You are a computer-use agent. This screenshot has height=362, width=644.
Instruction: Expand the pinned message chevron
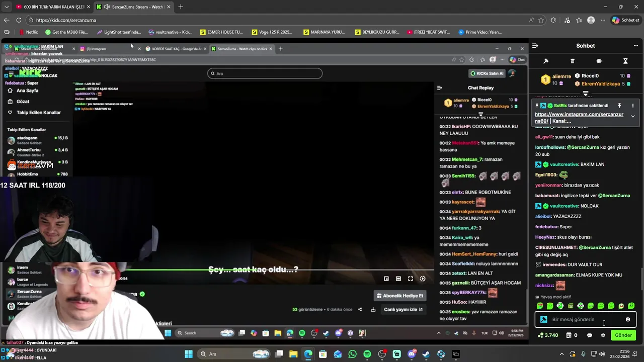coord(633,116)
